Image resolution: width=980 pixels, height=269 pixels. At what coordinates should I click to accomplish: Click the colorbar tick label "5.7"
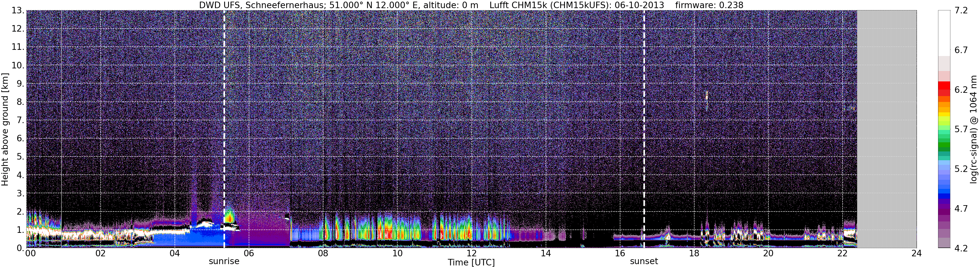click(x=961, y=130)
